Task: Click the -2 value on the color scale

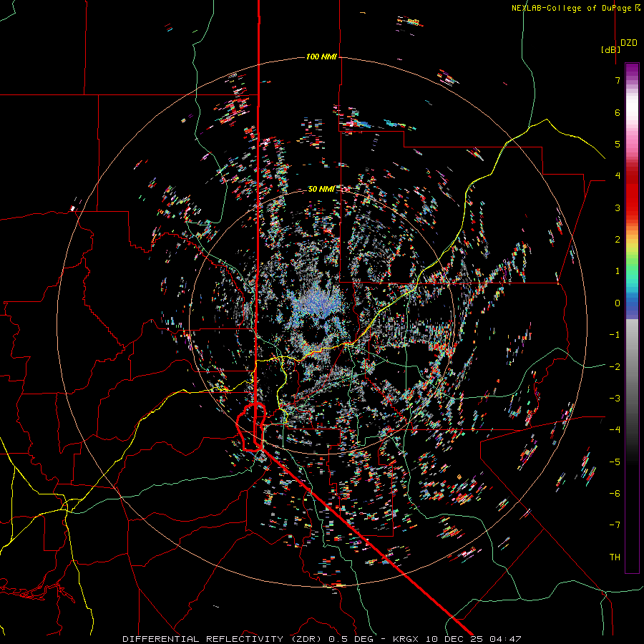Action: [x=615, y=367]
